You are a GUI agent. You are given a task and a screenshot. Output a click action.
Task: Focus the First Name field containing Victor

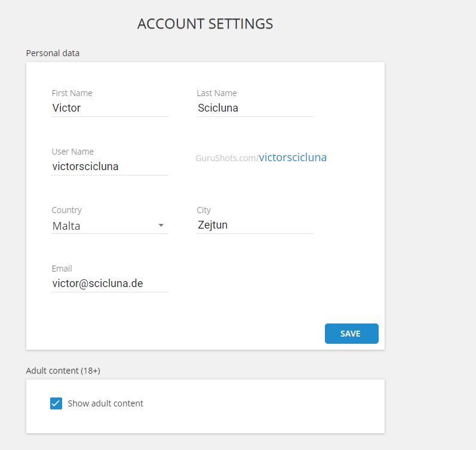(110, 108)
